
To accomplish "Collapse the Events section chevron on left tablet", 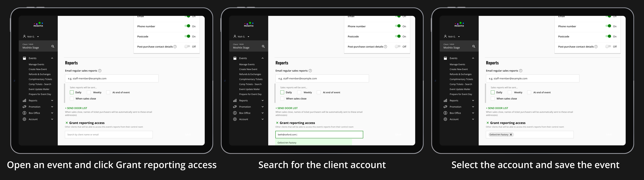I will tap(52, 58).
